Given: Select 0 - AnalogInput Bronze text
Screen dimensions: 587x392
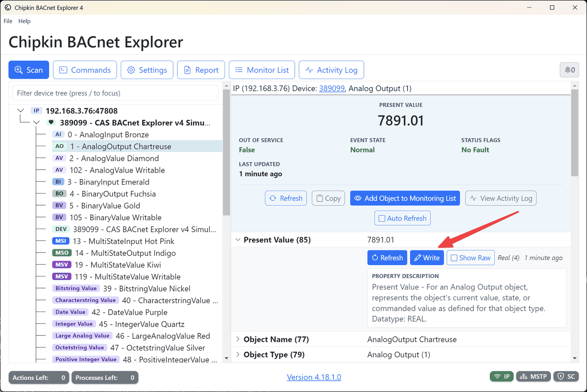Looking at the screenshot, I should 108,134.
